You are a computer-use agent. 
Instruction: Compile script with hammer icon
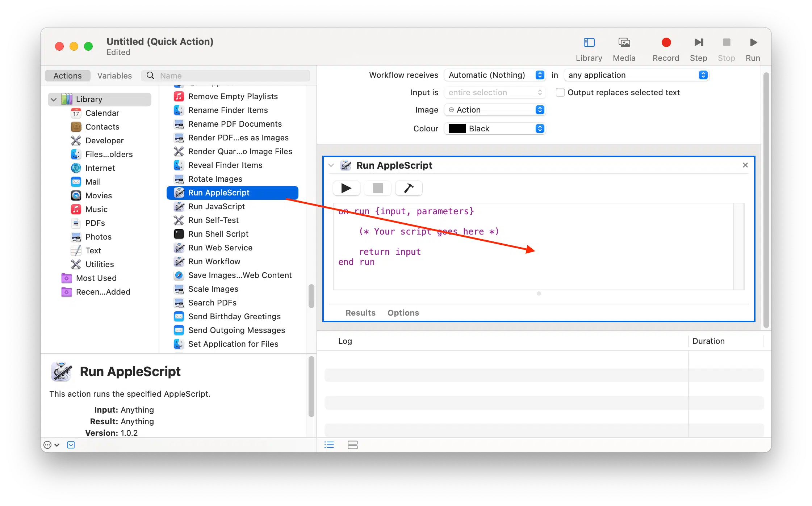click(x=409, y=188)
